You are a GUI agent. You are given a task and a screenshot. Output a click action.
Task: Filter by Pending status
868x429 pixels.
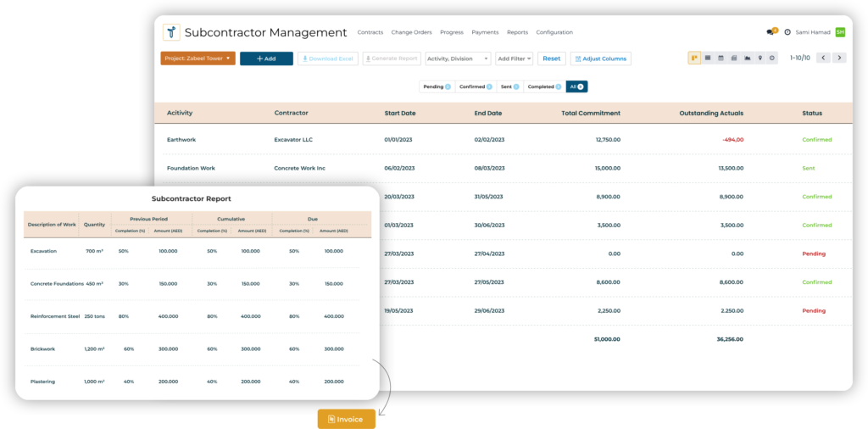(x=437, y=86)
